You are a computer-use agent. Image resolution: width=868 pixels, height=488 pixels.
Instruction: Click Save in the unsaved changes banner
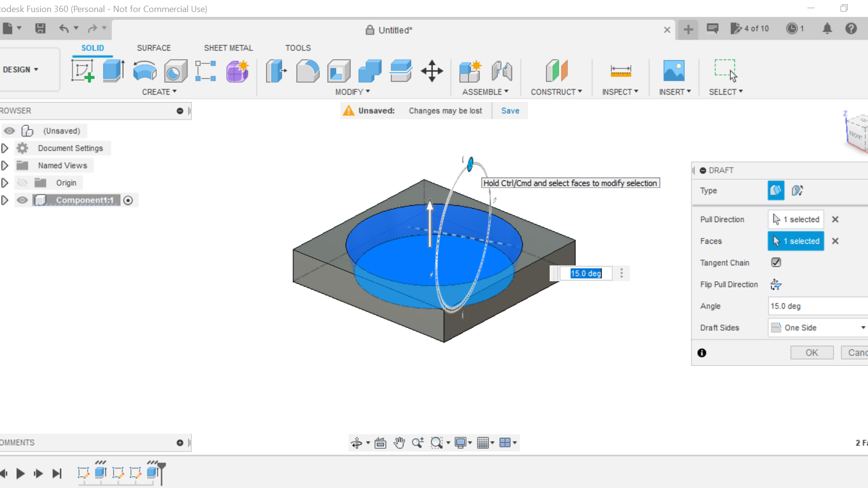510,111
